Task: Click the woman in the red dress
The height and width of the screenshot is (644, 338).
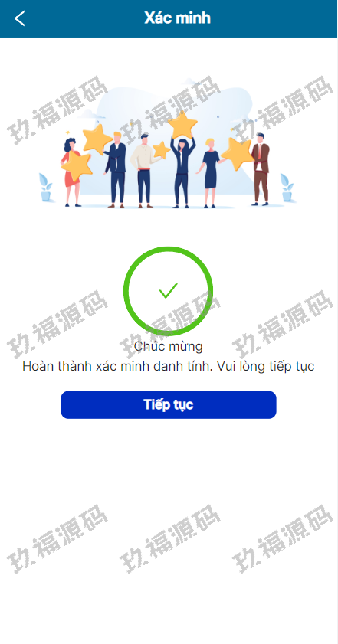Action: [70, 172]
